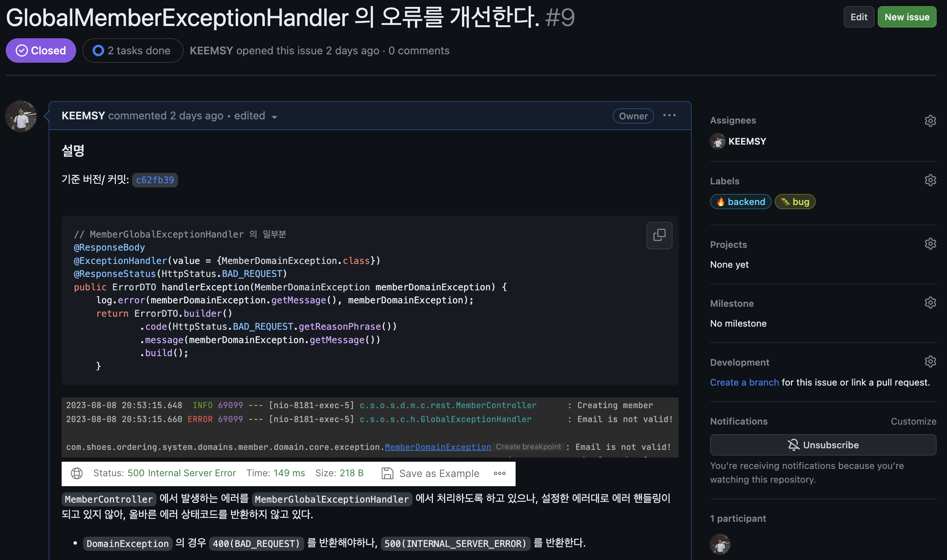This screenshot has width=947, height=560.
Task: Click the 'Size: 218 B' value
Action: click(x=340, y=473)
